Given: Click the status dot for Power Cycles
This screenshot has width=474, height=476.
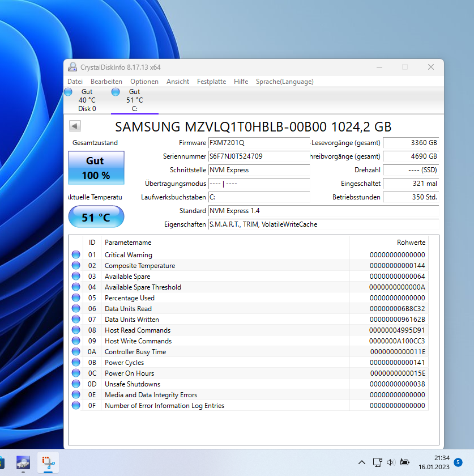Looking at the screenshot, I should 76,362.
